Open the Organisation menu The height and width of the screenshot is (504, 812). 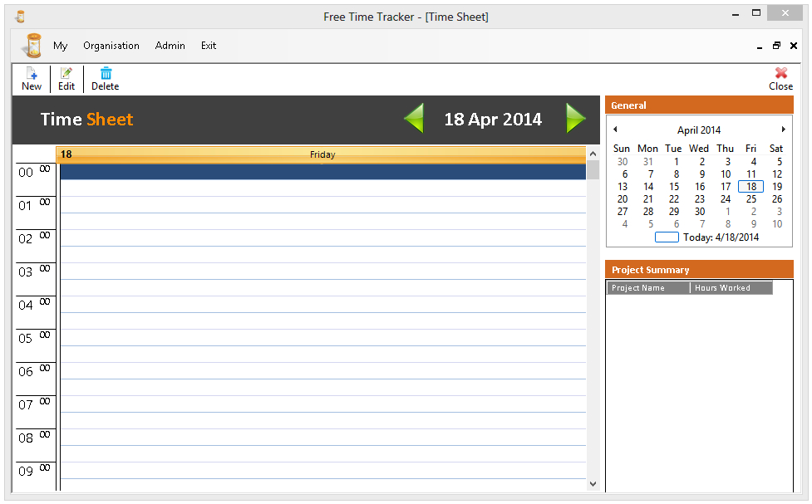point(111,46)
